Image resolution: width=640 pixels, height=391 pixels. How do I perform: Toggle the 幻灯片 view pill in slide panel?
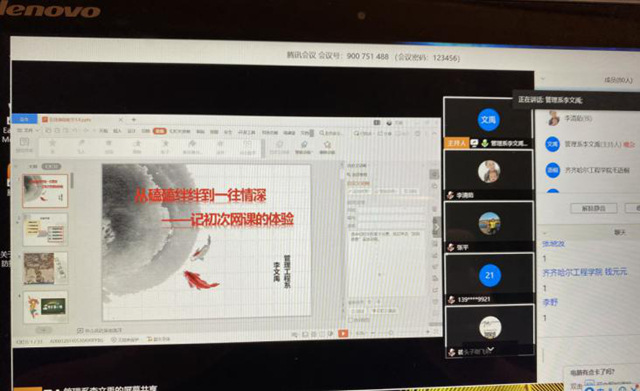coord(51,167)
